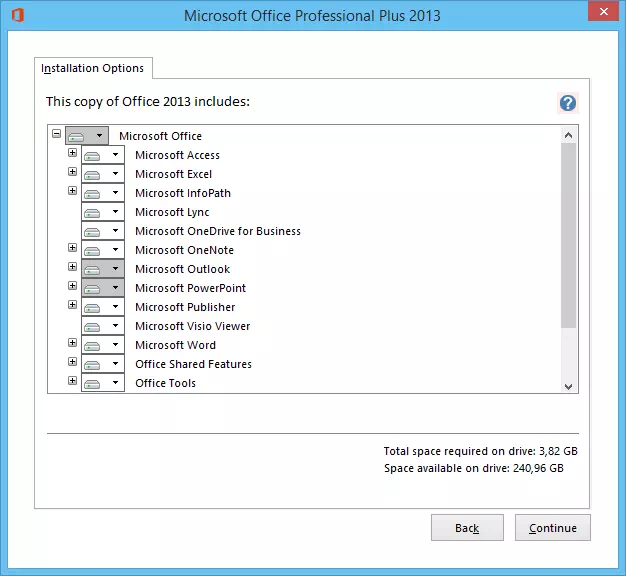Expand the Microsoft Word node
This screenshot has height=576, width=626.
pyautogui.click(x=72, y=342)
